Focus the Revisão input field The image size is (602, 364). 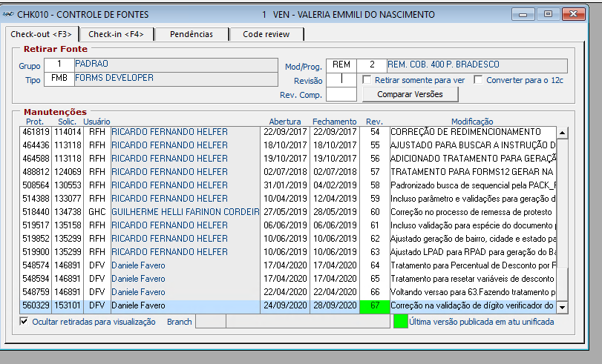click(341, 80)
